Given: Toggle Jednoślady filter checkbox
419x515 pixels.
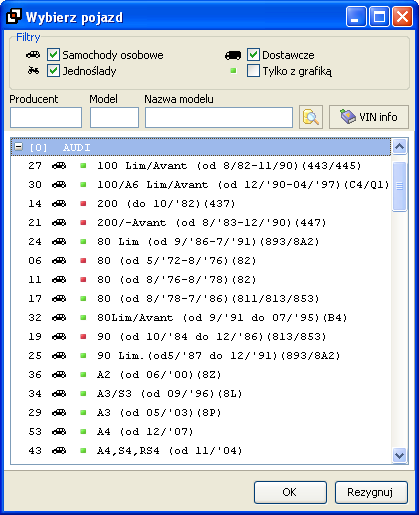Looking at the screenshot, I should (x=53, y=71).
